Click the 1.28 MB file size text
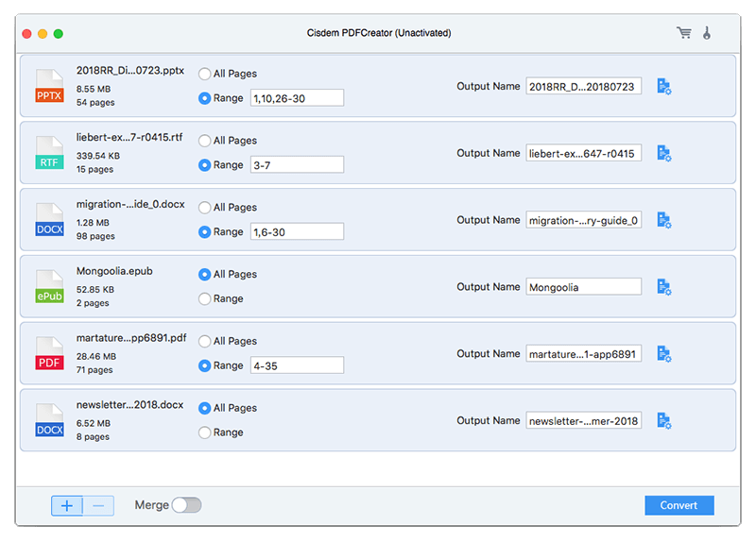 [x=93, y=223]
